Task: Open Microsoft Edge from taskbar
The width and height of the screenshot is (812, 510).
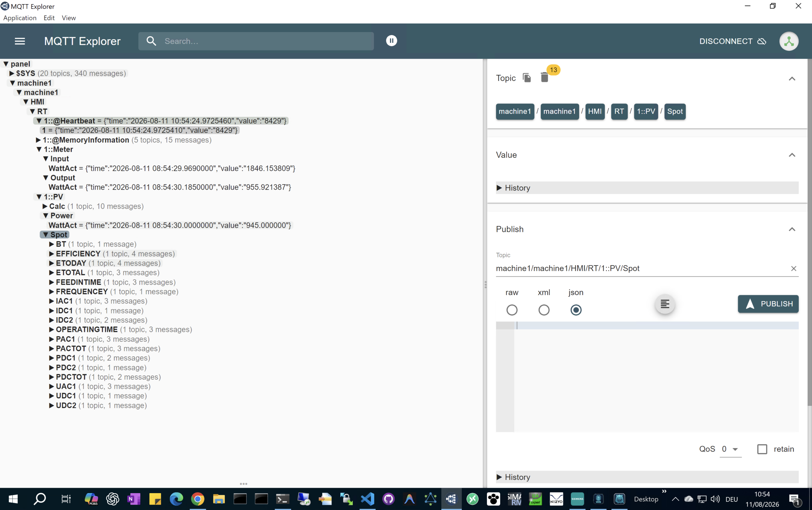Action: [x=176, y=499]
